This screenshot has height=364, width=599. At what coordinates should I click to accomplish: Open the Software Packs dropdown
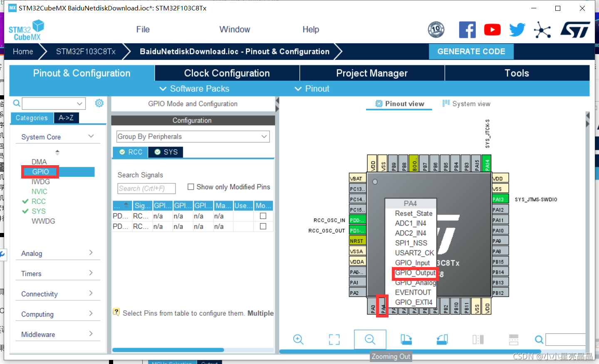coord(194,89)
